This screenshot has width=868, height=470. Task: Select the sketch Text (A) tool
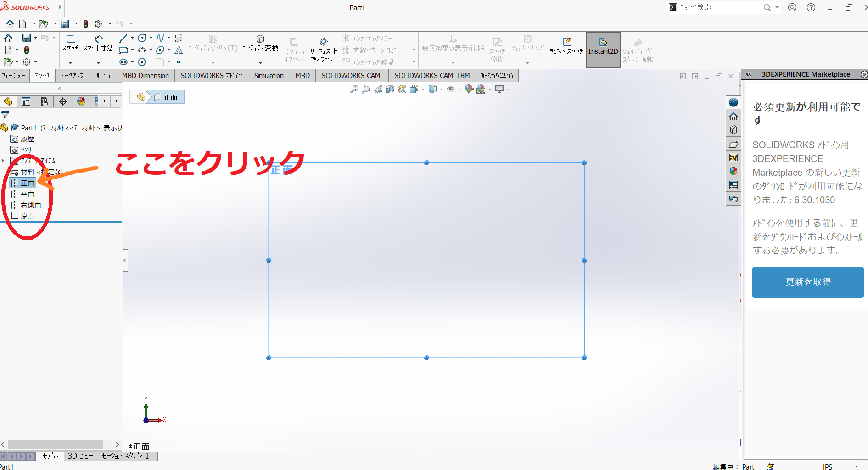point(179,50)
